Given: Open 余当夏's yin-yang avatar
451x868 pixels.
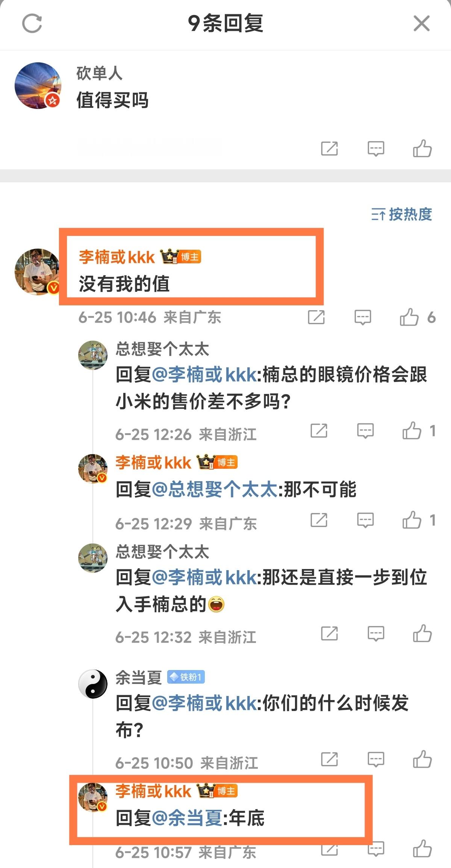Looking at the screenshot, I should point(93,684).
